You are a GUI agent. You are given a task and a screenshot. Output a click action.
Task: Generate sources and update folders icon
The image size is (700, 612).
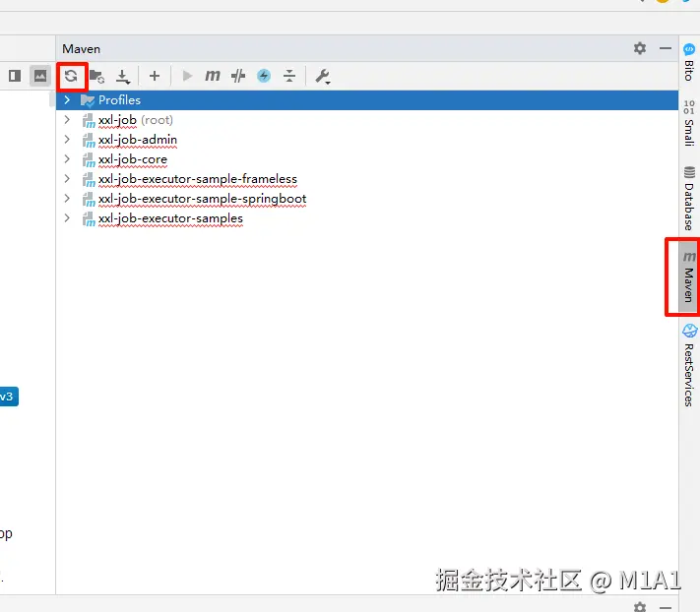coord(96,77)
